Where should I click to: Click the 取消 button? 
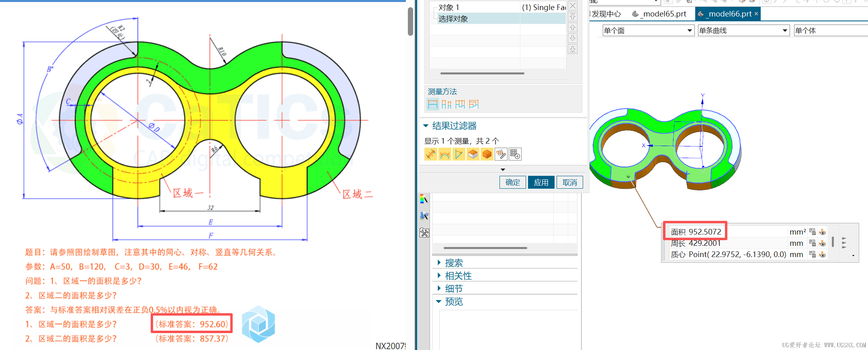point(570,182)
